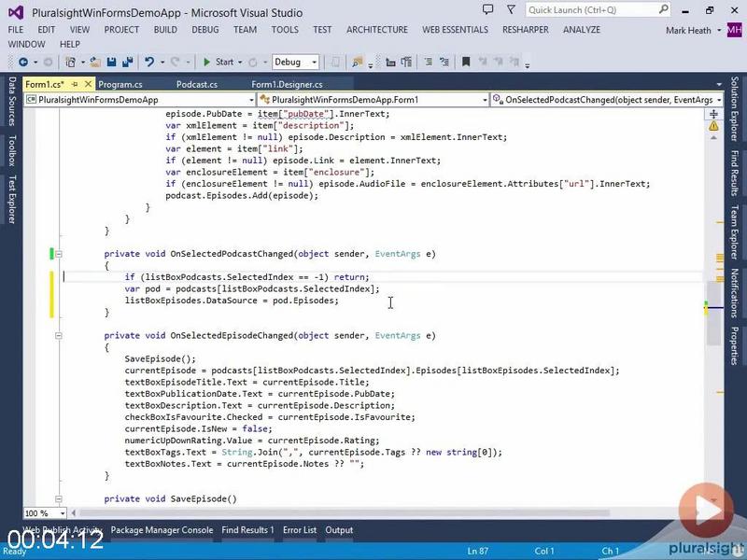The width and height of the screenshot is (747, 560).
Task: Save the current file with the disk icon
Action: 111,62
